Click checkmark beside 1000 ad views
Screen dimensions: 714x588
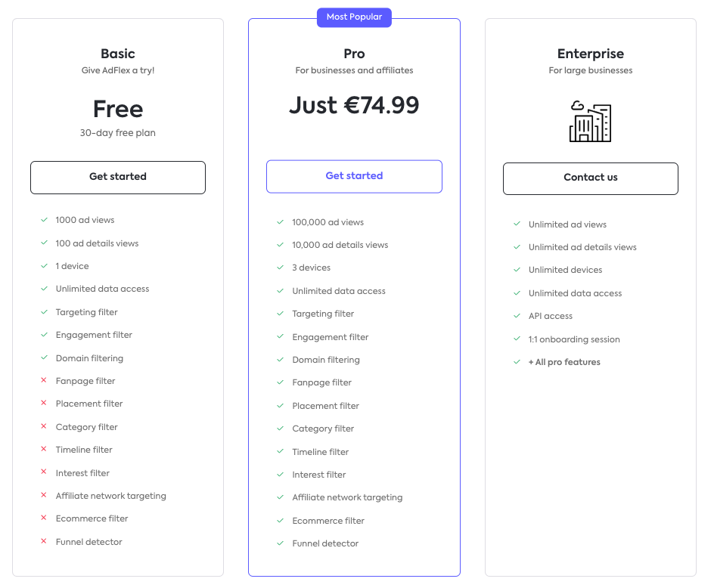pyautogui.click(x=44, y=220)
